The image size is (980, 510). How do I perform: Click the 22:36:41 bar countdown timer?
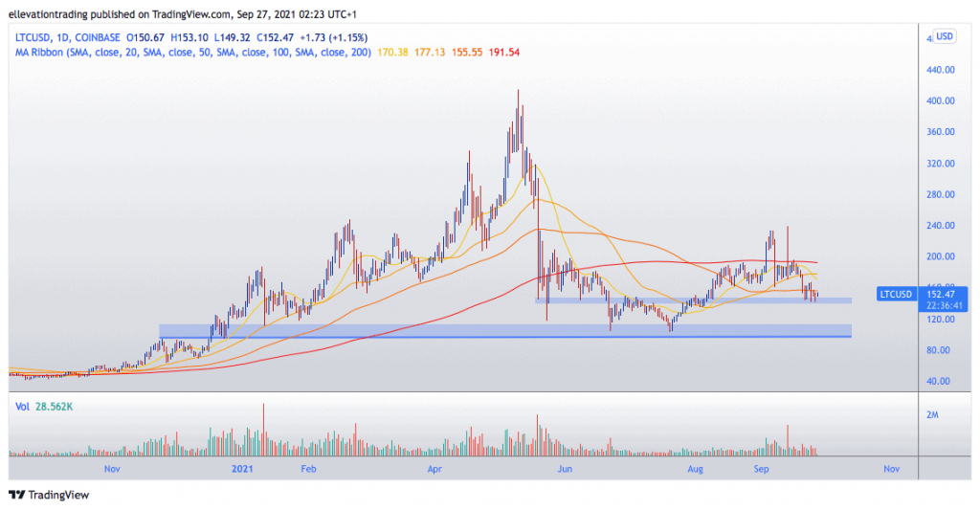click(945, 305)
